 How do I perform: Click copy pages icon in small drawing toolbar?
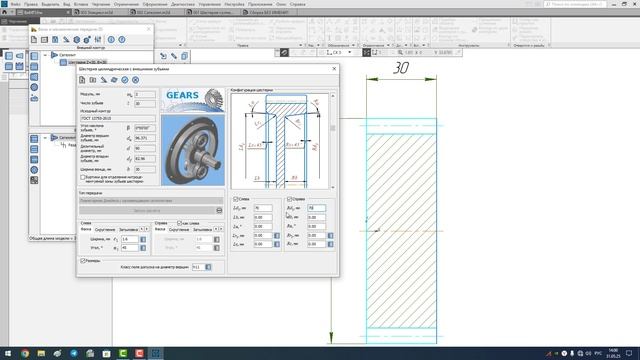click(x=184, y=56)
